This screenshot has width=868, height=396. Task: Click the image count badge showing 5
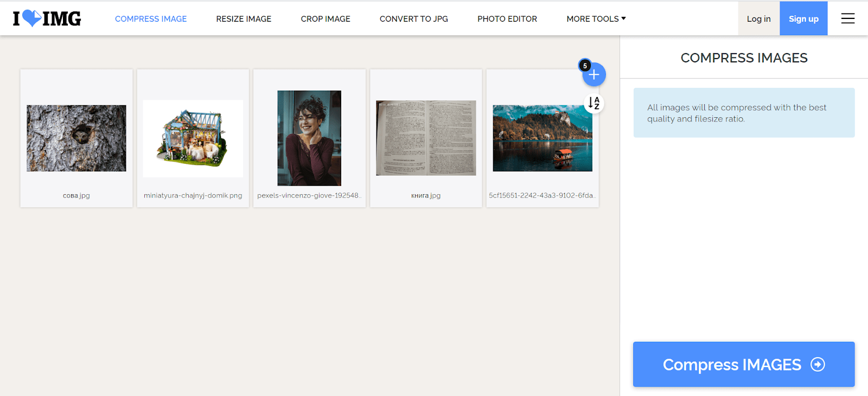coord(585,66)
